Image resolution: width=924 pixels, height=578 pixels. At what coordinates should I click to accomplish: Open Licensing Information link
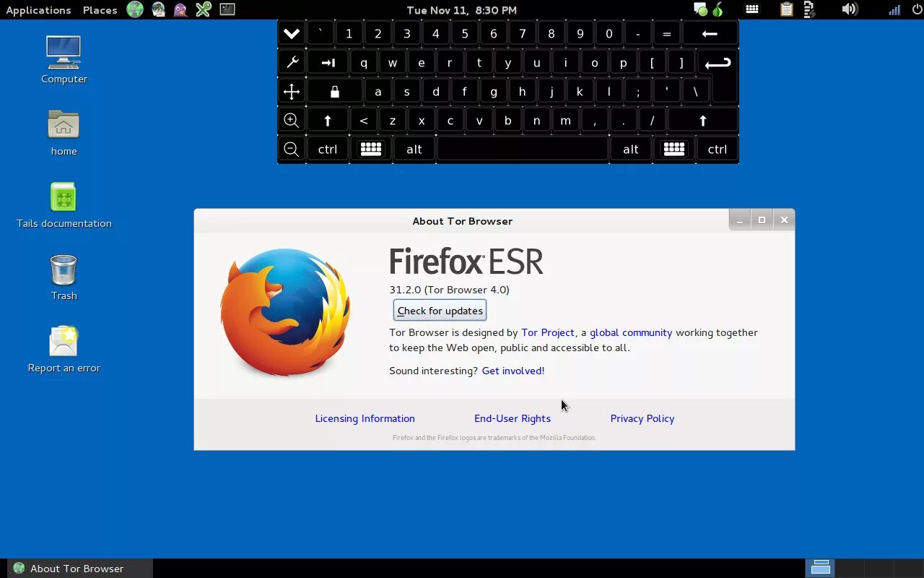point(365,418)
